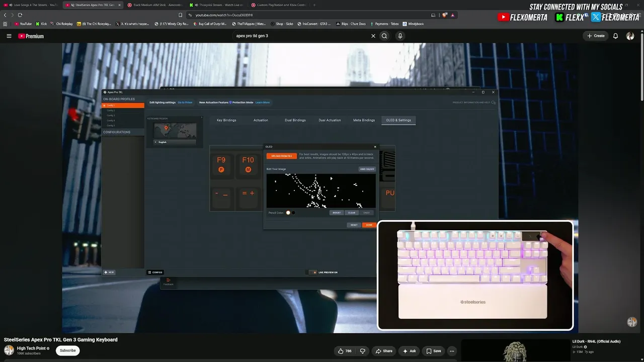Image resolution: width=644 pixels, height=362 pixels.
Task: Invert the OLED image
Action: 337,213
